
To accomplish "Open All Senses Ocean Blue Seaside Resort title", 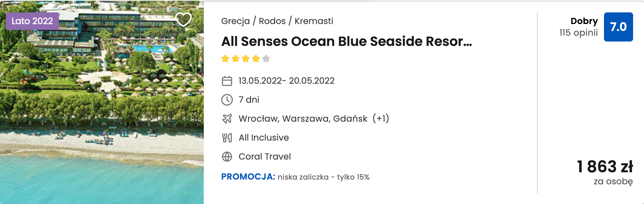I will click(347, 42).
